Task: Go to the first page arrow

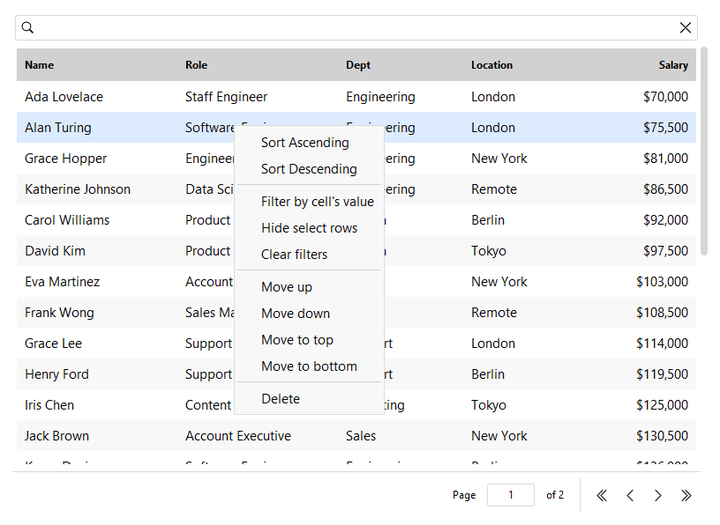Action: 602,495
